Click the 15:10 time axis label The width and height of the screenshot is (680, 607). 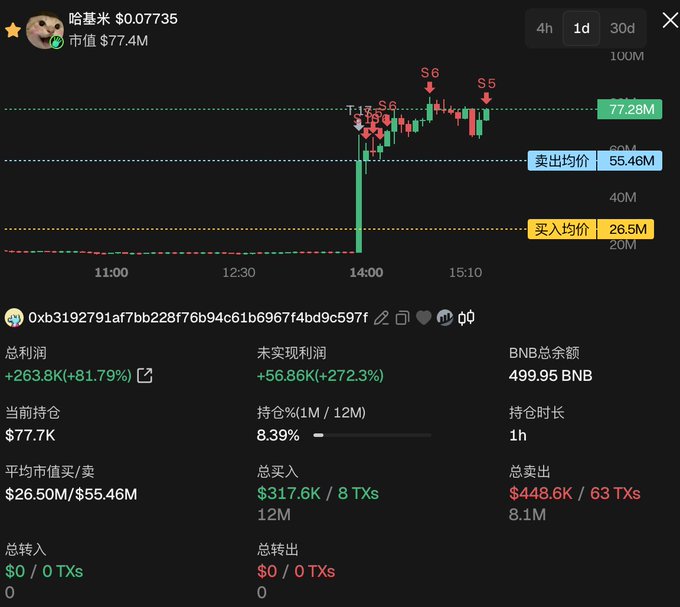click(x=465, y=272)
